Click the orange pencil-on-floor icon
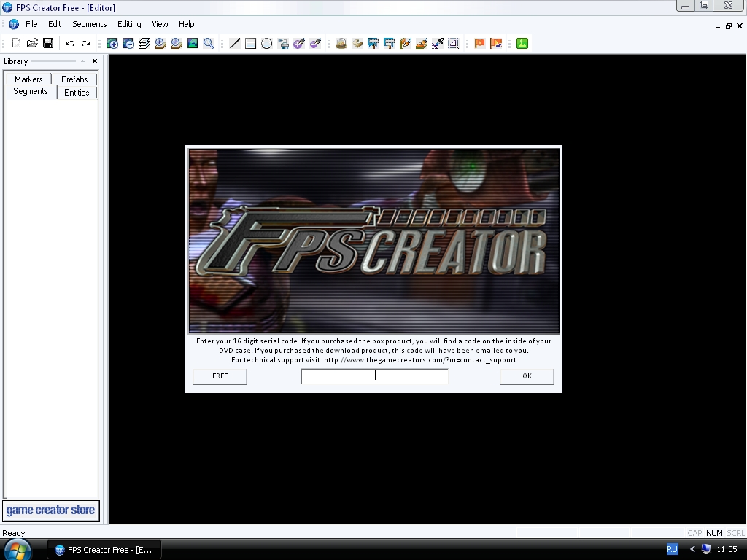747x560 pixels. pyautogui.click(x=422, y=43)
